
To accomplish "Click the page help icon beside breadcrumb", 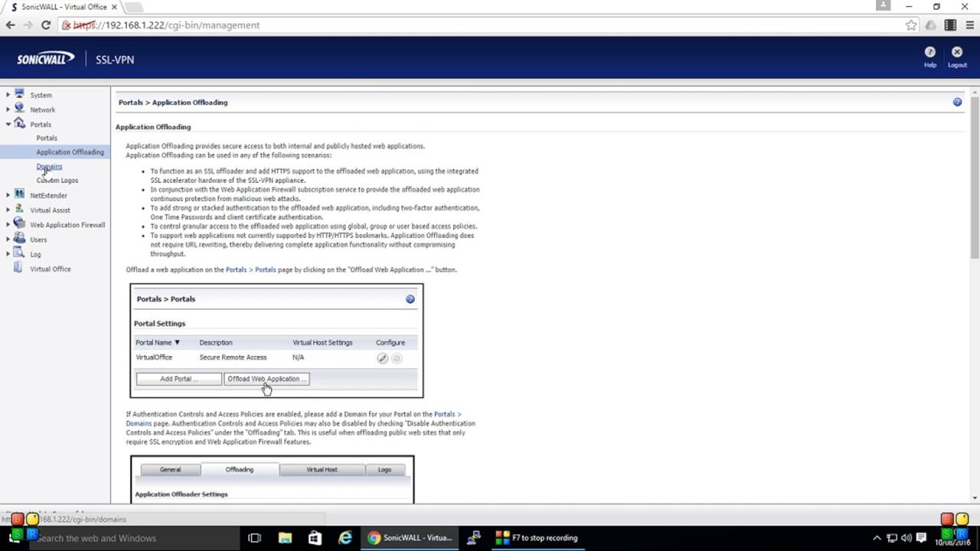I will 957,102.
